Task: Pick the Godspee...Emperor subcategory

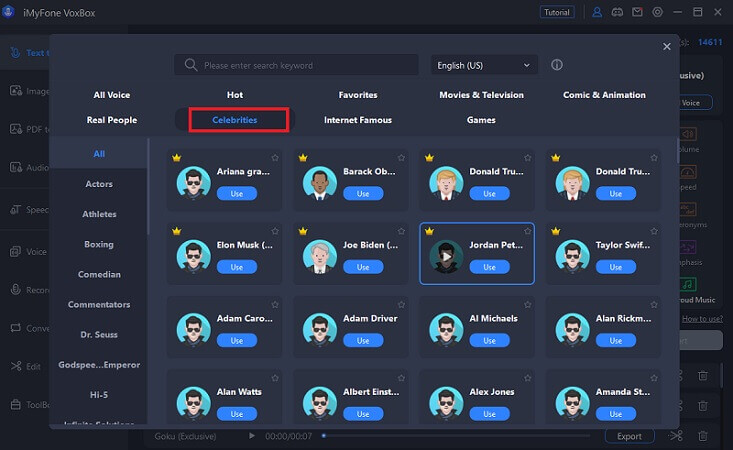Action: pos(99,365)
